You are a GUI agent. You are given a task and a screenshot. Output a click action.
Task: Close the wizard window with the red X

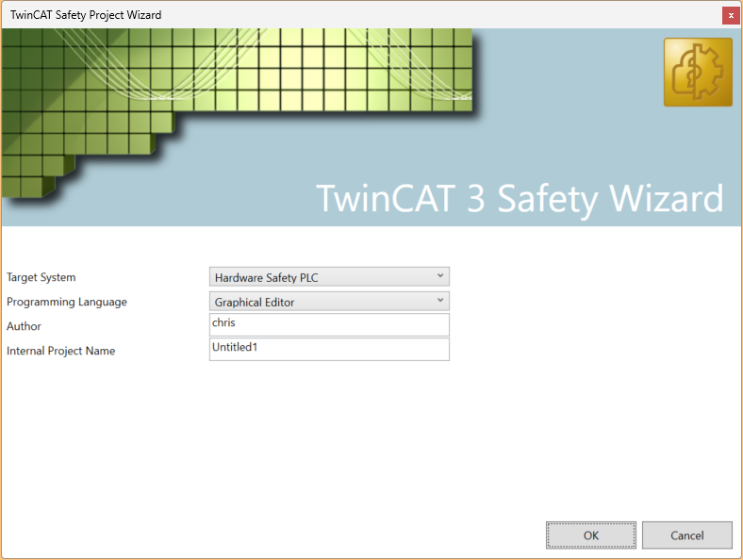point(731,16)
